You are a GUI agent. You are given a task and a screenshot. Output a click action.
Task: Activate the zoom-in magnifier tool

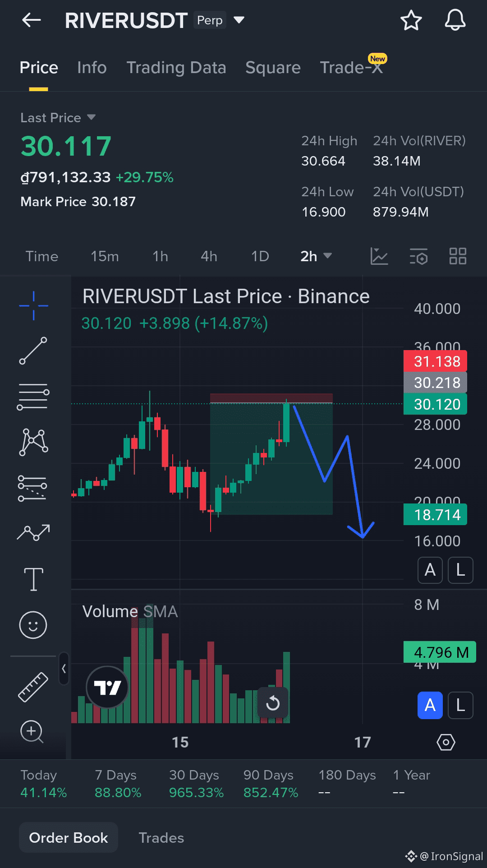[32, 731]
